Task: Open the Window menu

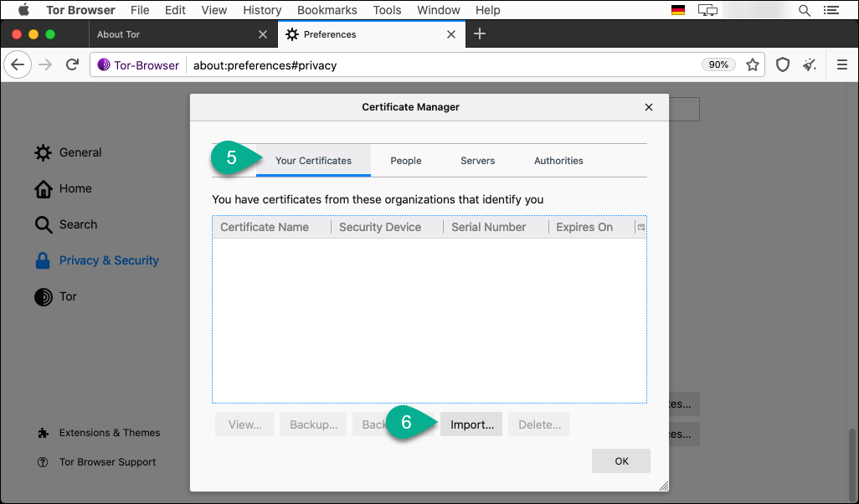Action: [438, 10]
